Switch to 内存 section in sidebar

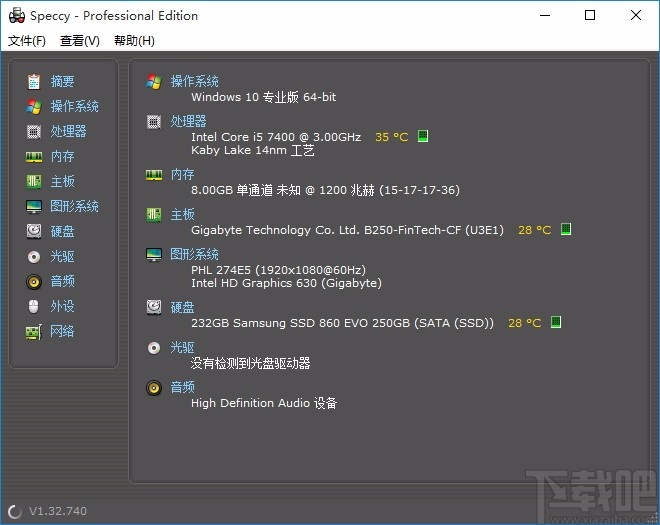(62, 157)
